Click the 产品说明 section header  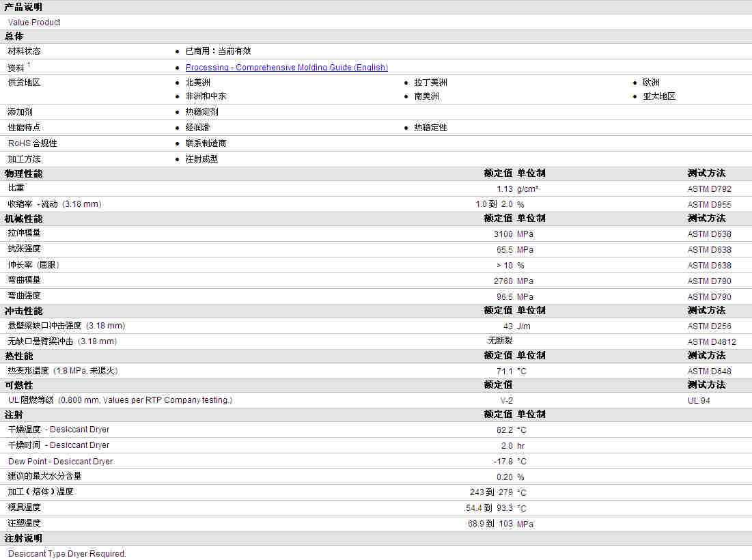pos(23,7)
